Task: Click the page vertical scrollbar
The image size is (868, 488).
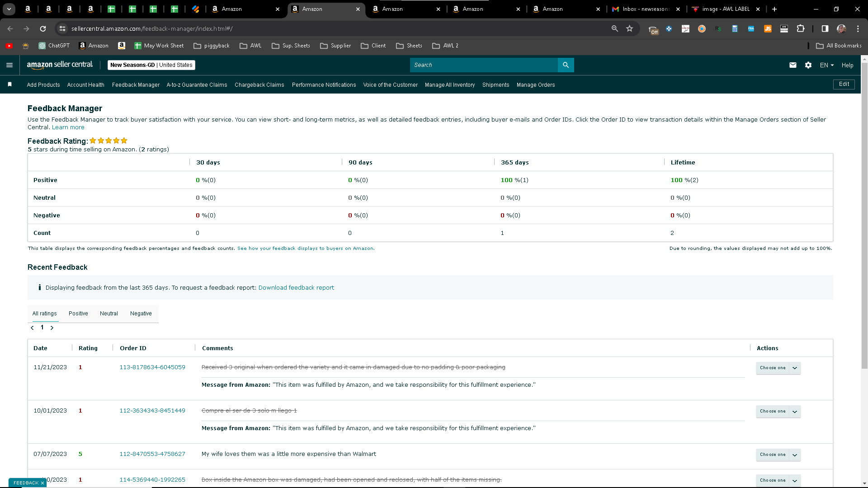Action: (864, 217)
